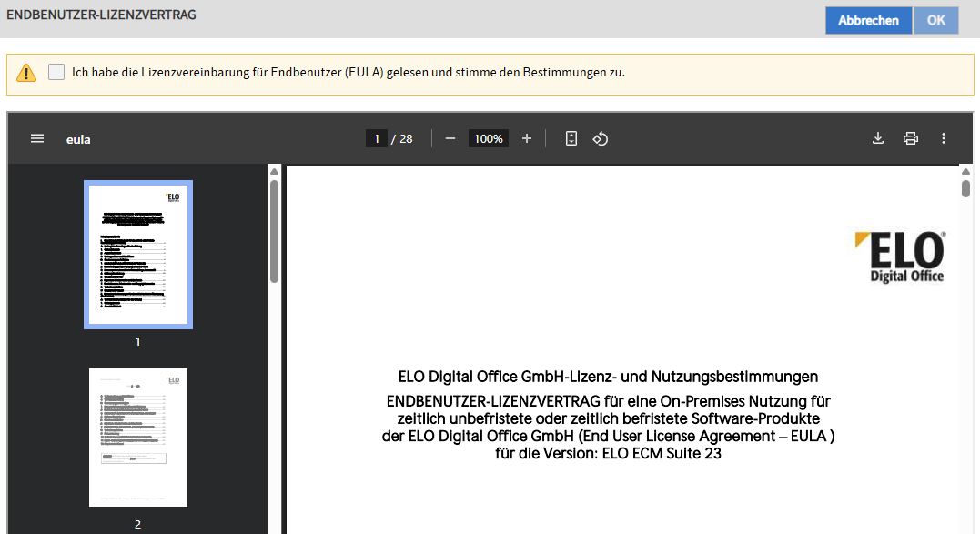Click the 'Ich habe die Lizenzvereinbarung' label text
This screenshot has width=980, height=534.
[349, 73]
